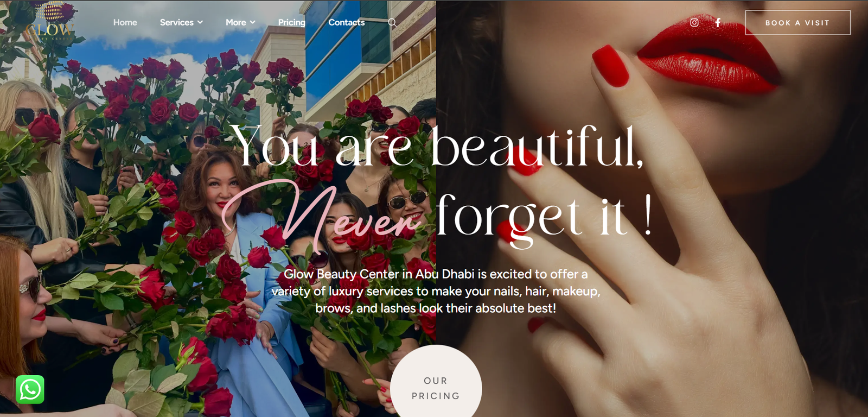Click the 'forget it !' headline text
The height and width of the screenshot is (417, 868).
click(544, 217)
